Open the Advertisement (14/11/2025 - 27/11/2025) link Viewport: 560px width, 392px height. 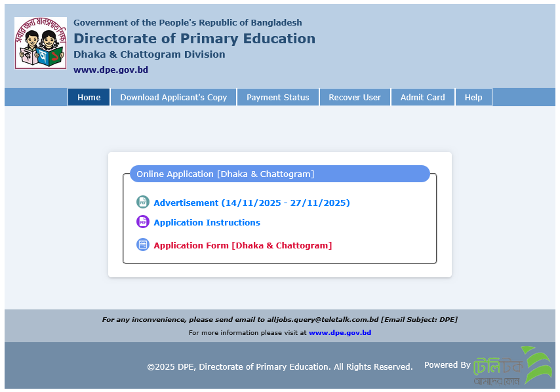click(252, 203)
